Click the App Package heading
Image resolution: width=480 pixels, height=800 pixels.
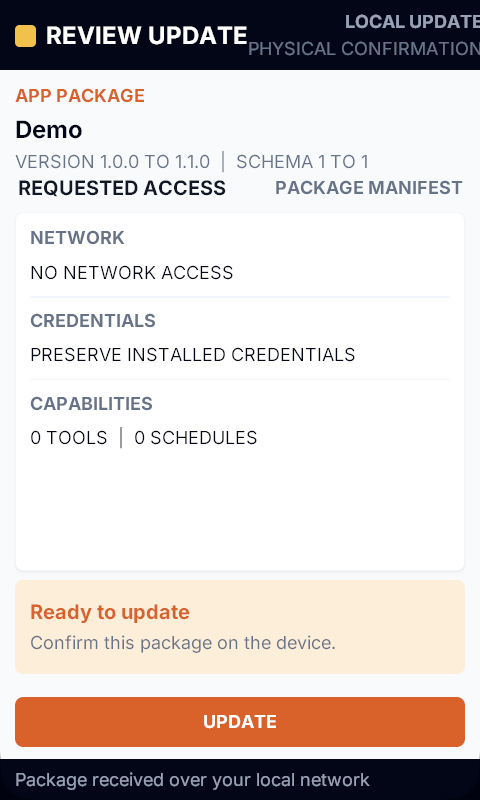point(80,95)
